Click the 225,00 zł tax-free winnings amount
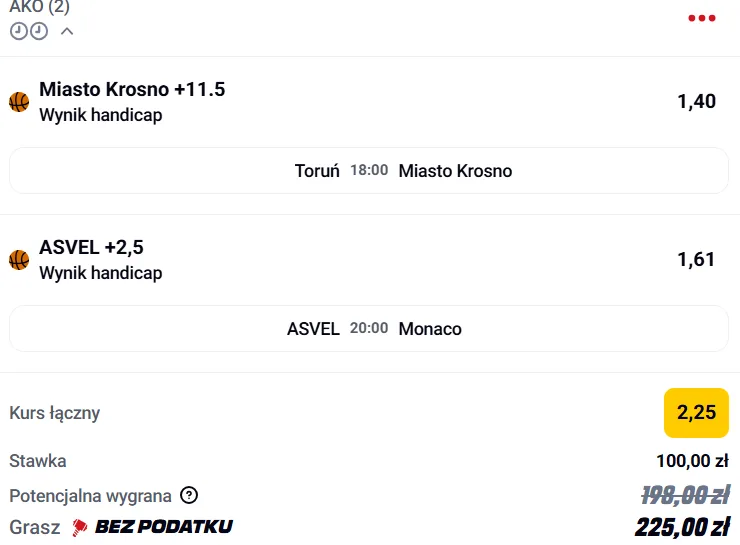Screen dimensions: 740x545 click(681, 527)
